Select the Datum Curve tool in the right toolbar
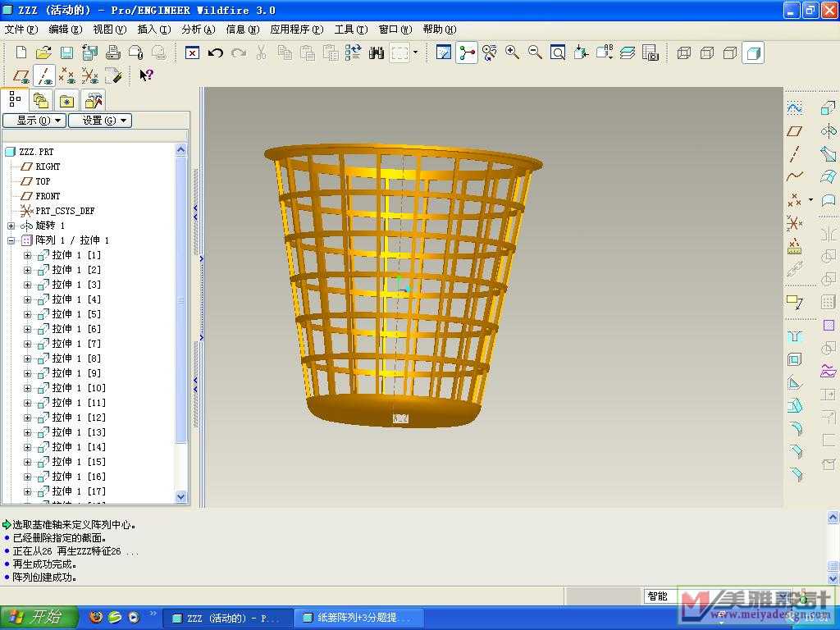Image resolution: width=840 pixels, height=630 pixels. click(x=795, y=176)
